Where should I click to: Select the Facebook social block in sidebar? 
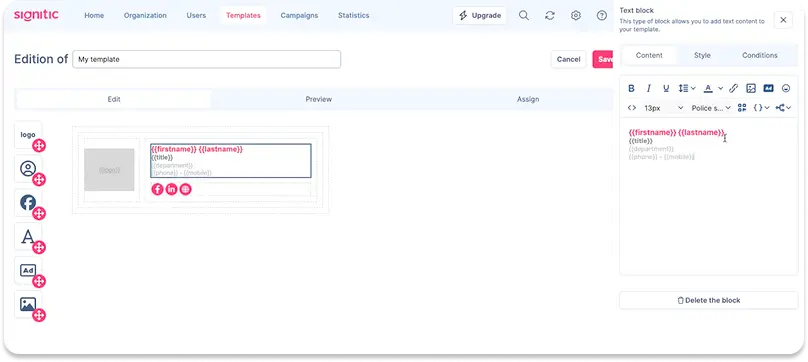pyautogui.click(x=28, y=203)
